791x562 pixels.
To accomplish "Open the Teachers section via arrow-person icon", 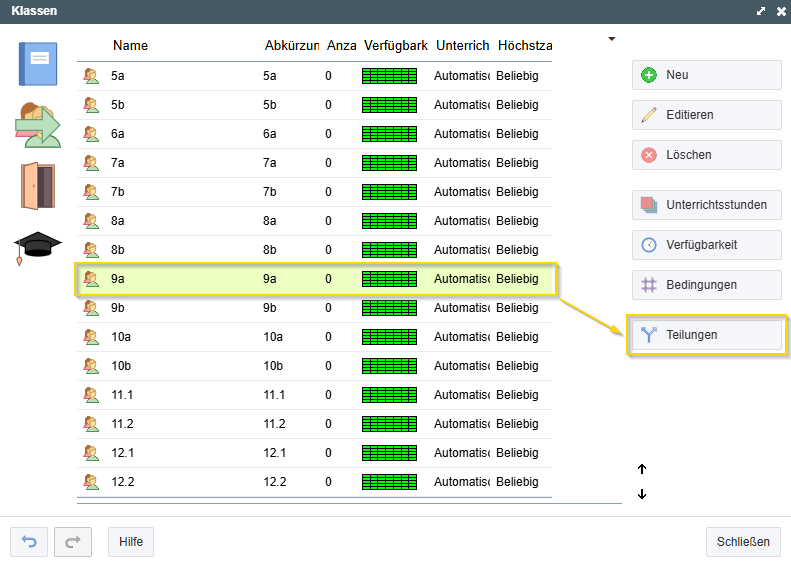I will coord(38,125).
